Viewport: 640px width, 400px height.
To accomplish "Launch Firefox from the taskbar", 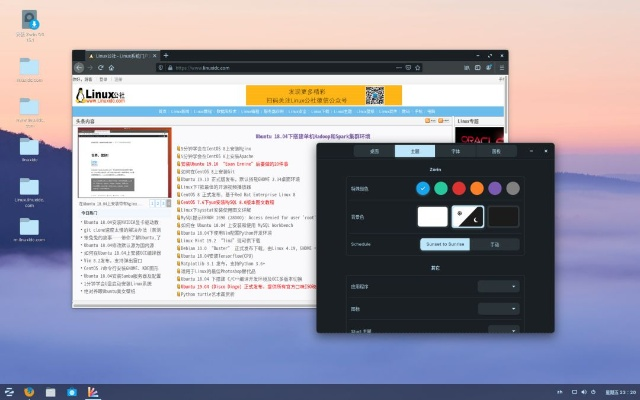I will point(30,391).
